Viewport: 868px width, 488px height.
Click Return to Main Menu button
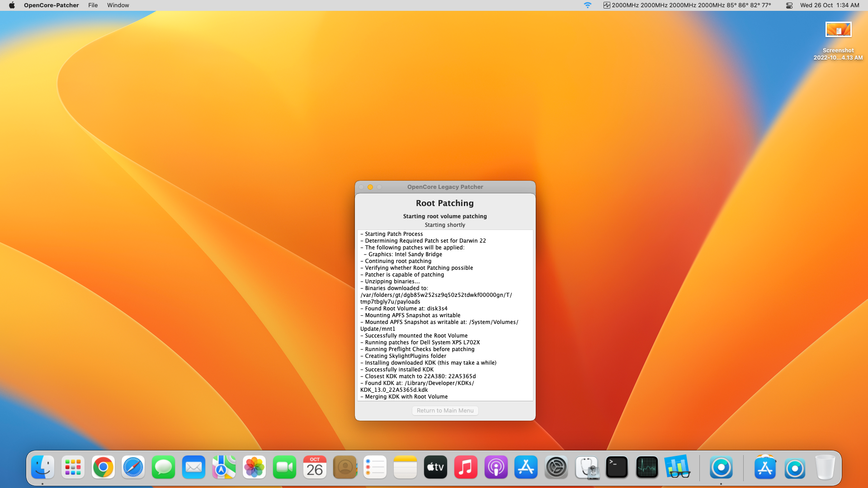[x=445, y=410]
